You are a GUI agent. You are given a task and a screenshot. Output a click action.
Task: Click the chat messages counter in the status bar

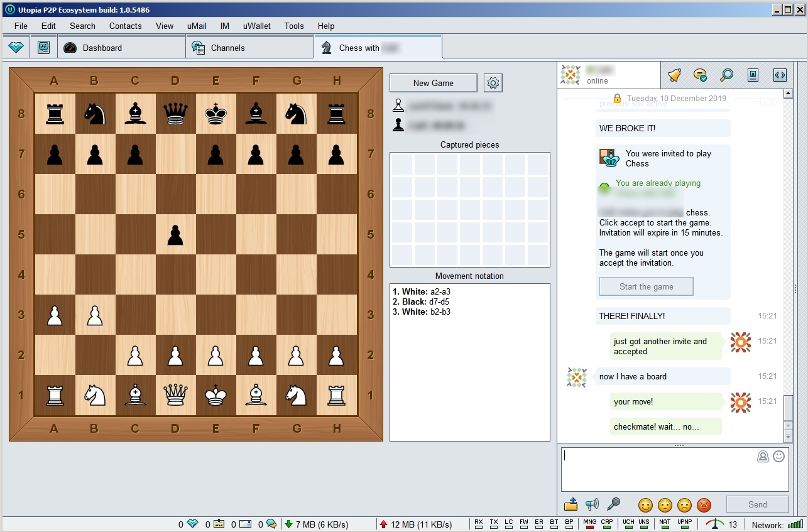pos(271,524)
